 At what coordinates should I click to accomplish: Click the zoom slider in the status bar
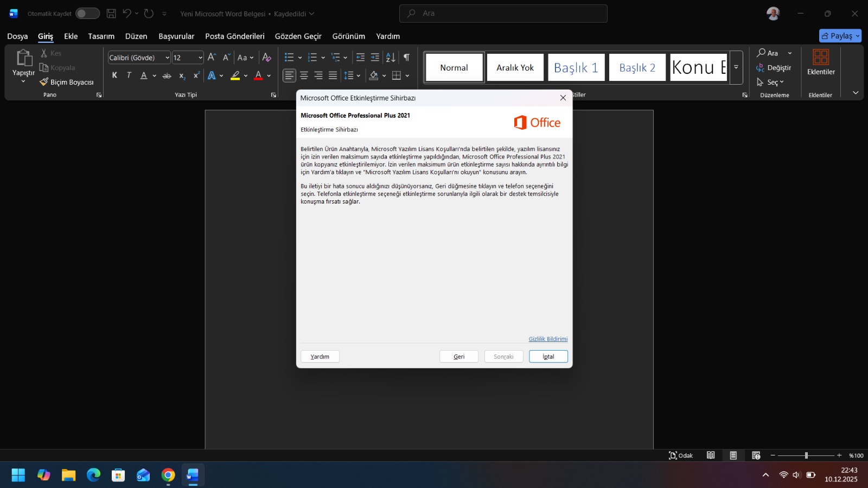pyautogui.click(x=806, y=455)
